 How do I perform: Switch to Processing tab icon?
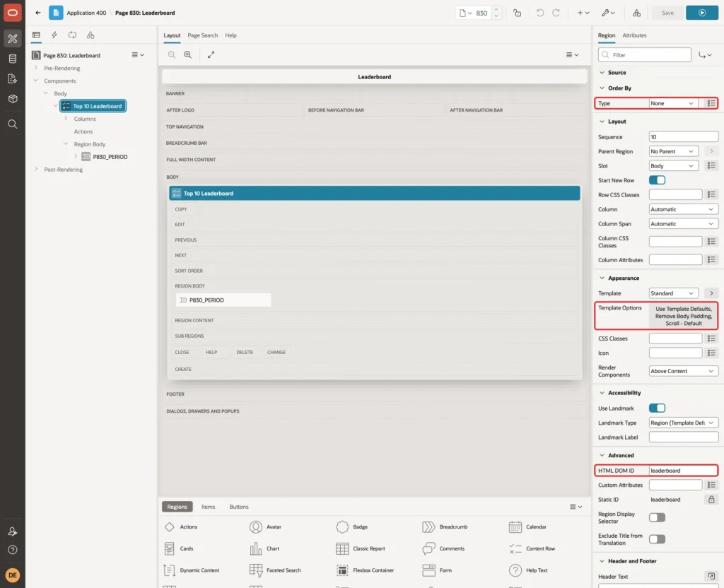pos(73,35)
